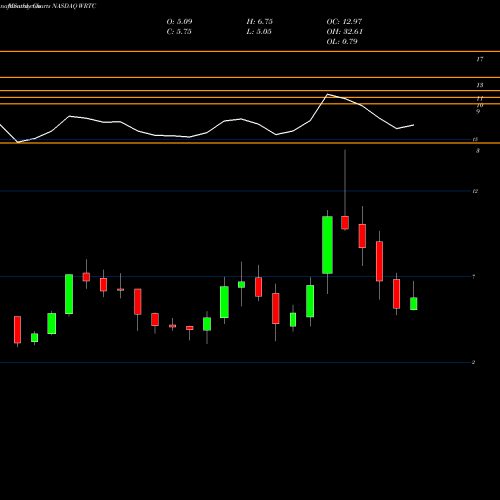Select the low value 'L: 5.05'
This screenshot has width=500, height=500.
259,32
